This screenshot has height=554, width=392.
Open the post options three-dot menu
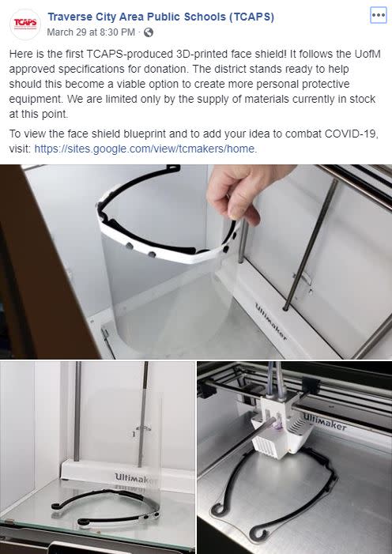tap(379, 15)
